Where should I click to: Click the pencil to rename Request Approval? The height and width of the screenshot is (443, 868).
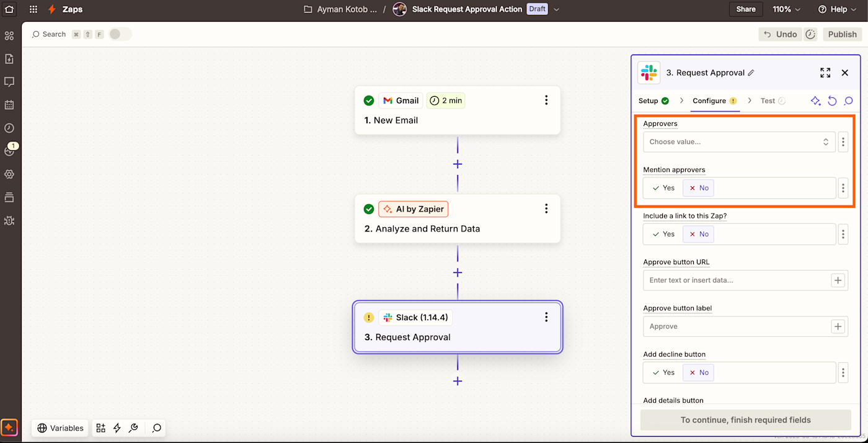tap(751, 73)
